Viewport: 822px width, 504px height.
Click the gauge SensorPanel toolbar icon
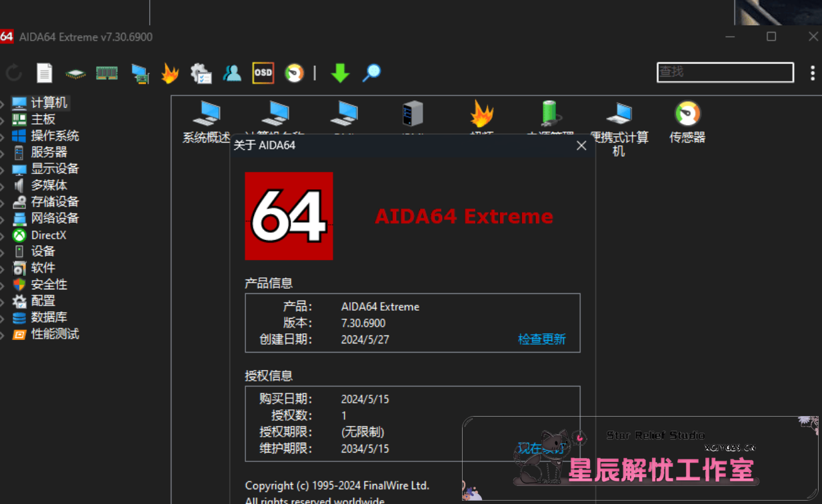tap(294, 73)
